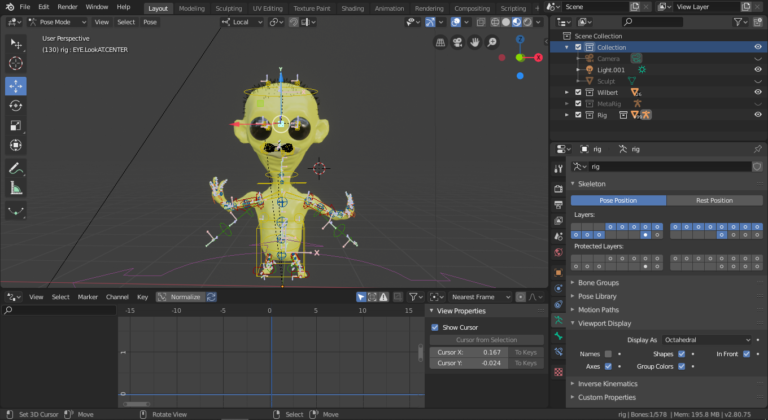The height and width of the screenshot is (420, 768).
Task: Uncheck the Show Cursor checkbox
Action: click(434, 327)
